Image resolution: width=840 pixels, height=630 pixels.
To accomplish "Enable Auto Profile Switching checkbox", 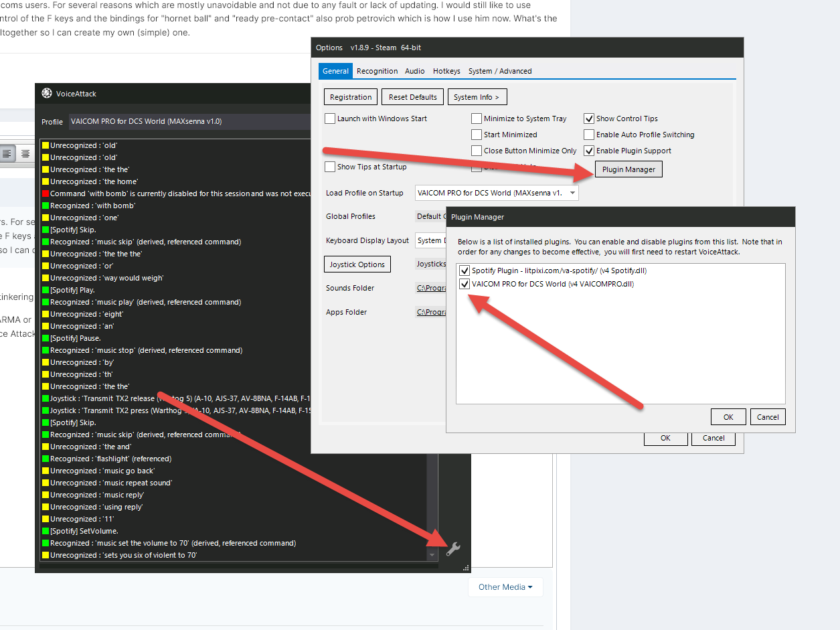I will (x=589, y=135).
